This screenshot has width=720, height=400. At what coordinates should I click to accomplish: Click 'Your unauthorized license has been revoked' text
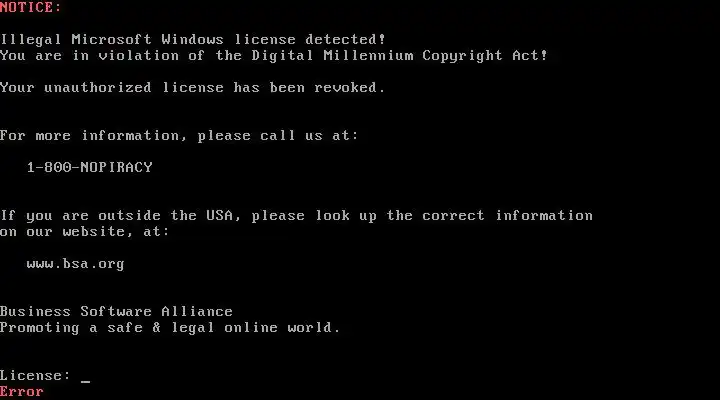[192, 87]
